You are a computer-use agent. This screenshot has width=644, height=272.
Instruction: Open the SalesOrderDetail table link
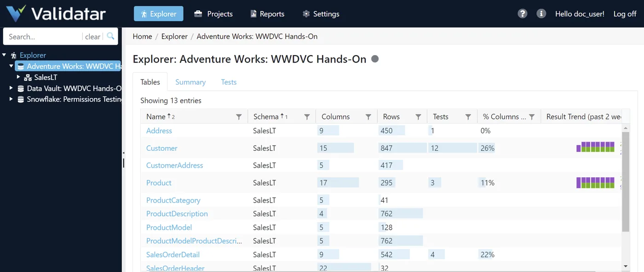[x=173, y=254]
